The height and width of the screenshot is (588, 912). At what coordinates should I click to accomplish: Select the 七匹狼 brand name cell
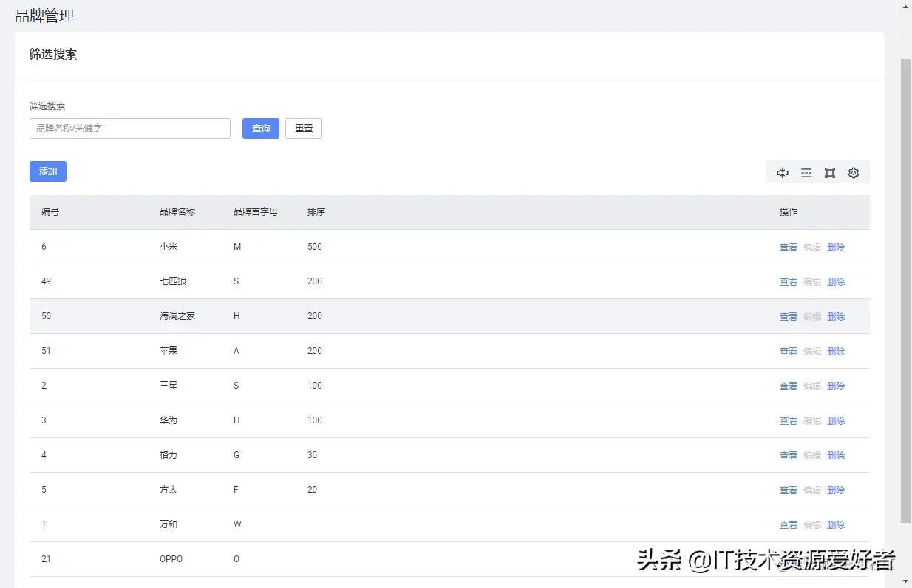click(x=173, y=281)
